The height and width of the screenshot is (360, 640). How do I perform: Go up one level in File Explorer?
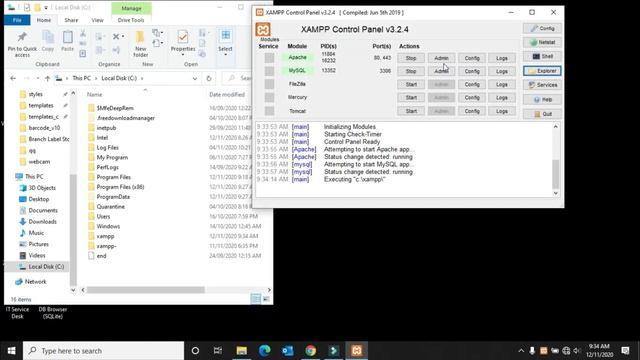[x=47, y=78]
